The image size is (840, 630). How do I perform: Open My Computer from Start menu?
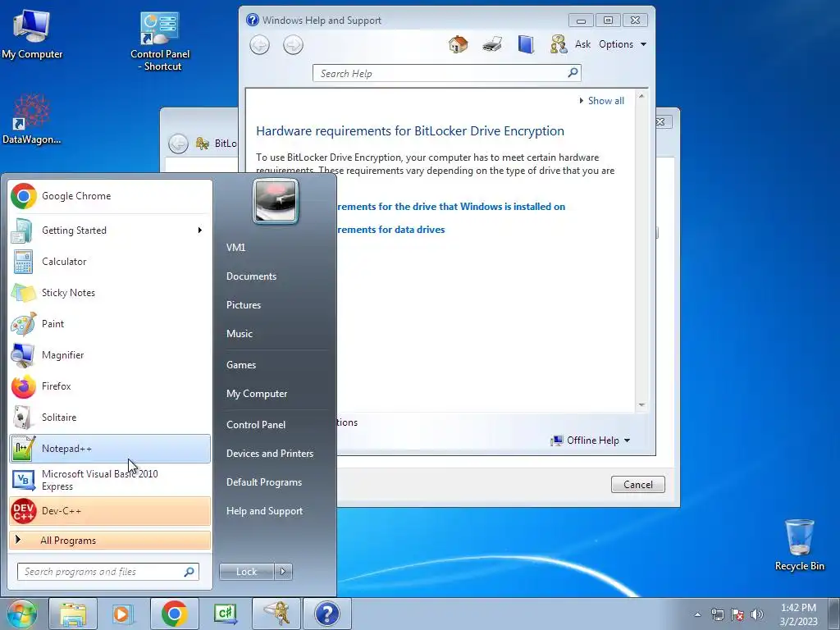(257, 394)
